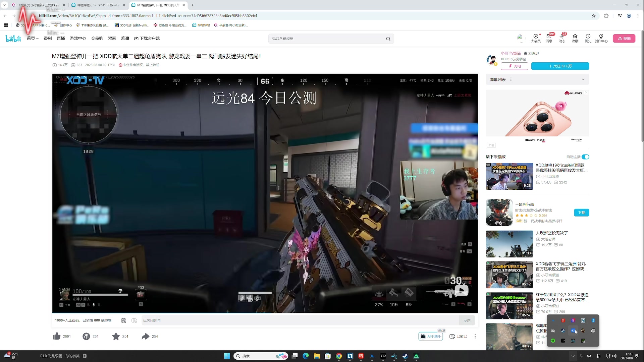Open the browser extensions puzzle icon
The height and width of the screenshot is (362, 644).
[606, 16]
